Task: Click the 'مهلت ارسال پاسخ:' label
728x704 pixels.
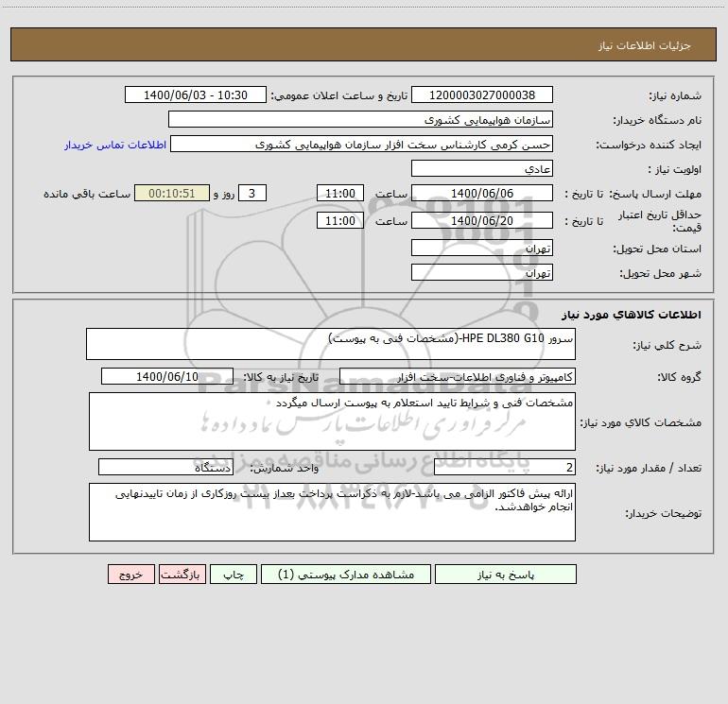Action: click(x=655, y=194)
